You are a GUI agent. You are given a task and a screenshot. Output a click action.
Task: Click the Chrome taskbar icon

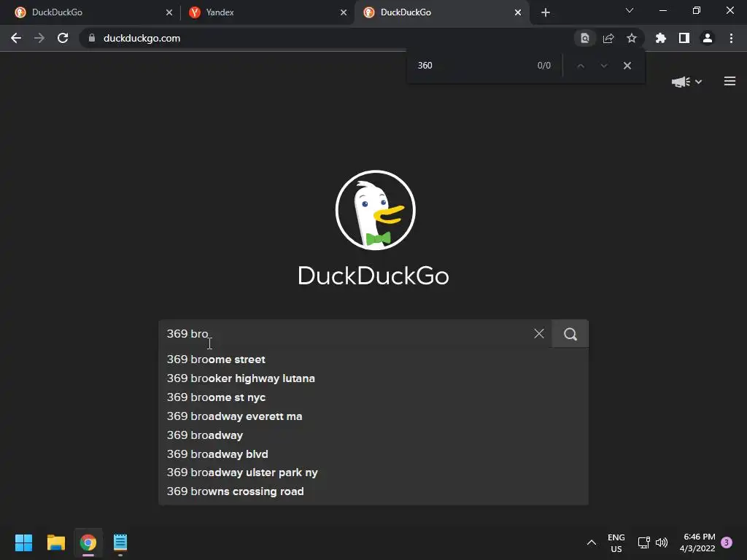coord(88,542)
